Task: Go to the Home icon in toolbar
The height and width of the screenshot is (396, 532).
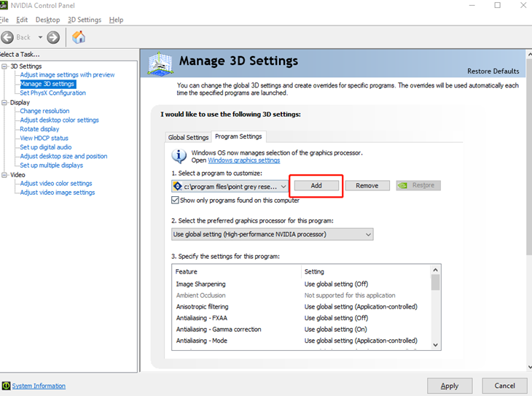Action: tap(79, 37)
